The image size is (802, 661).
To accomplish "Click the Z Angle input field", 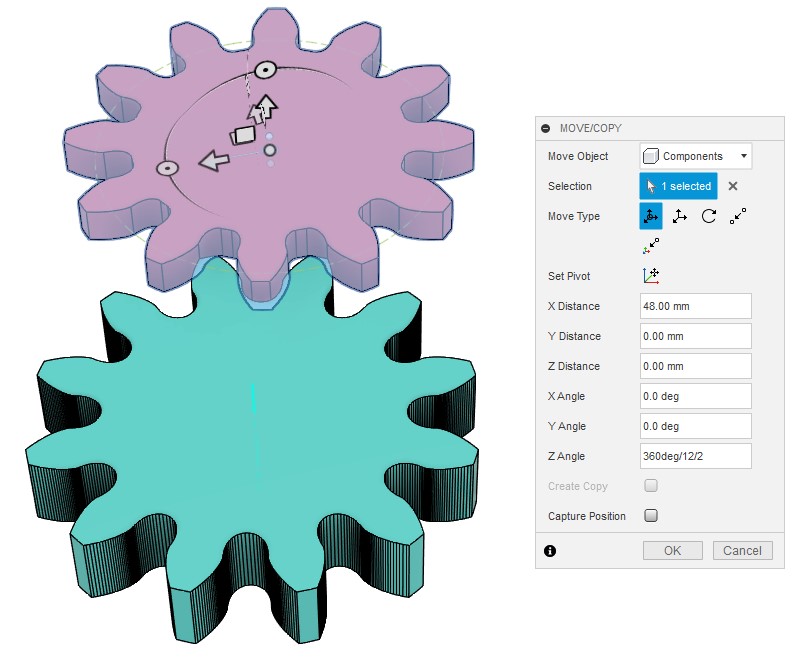I will (696, 456).
